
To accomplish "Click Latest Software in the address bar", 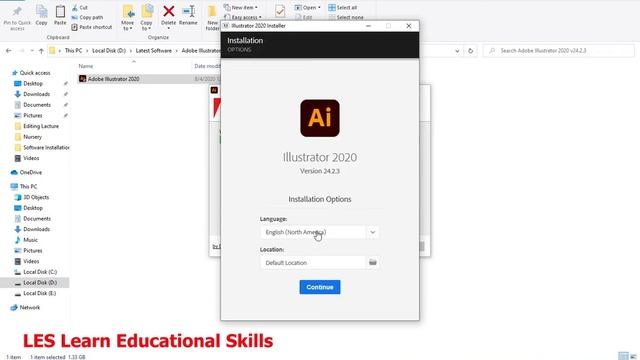I will tap(153, 51).
